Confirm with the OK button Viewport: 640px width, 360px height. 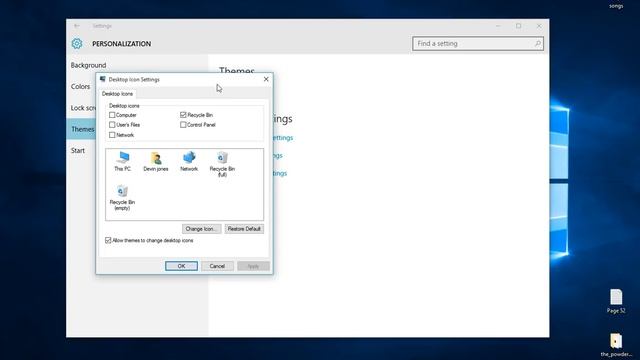point(182,266)
